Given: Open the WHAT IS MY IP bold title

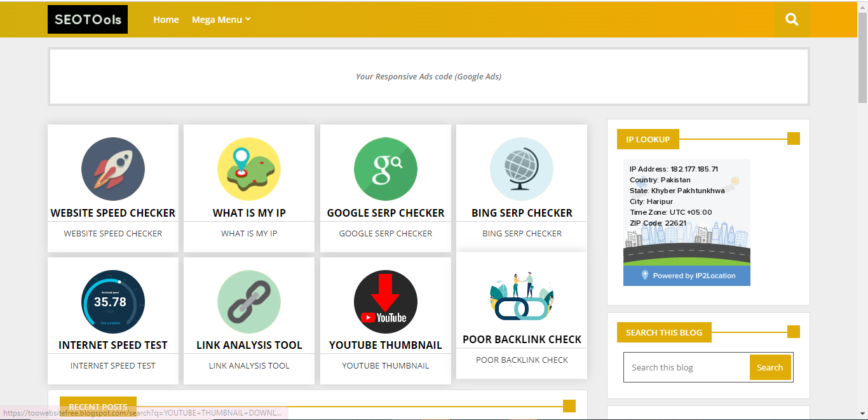Looking at the screenshot, I should (249, 213).
